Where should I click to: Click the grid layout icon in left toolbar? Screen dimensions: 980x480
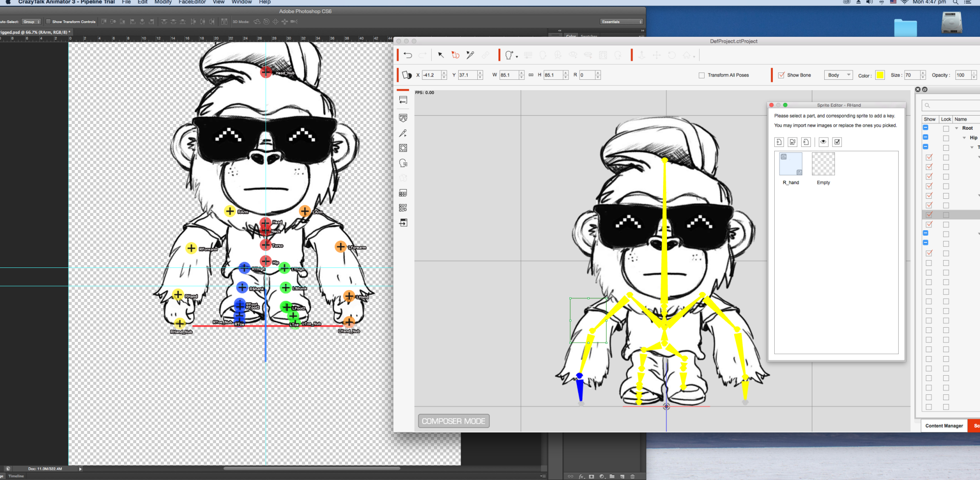[x=403, y=208]
